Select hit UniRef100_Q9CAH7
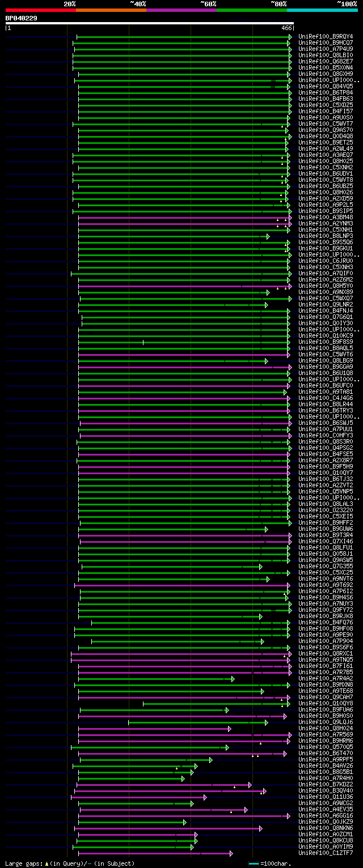 (x=326, y=697)
